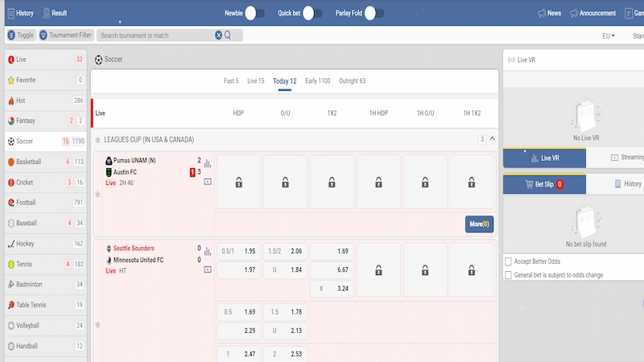Collapse the Leagues Cup section
The image size is (644, 362).
tap(493, 139)
